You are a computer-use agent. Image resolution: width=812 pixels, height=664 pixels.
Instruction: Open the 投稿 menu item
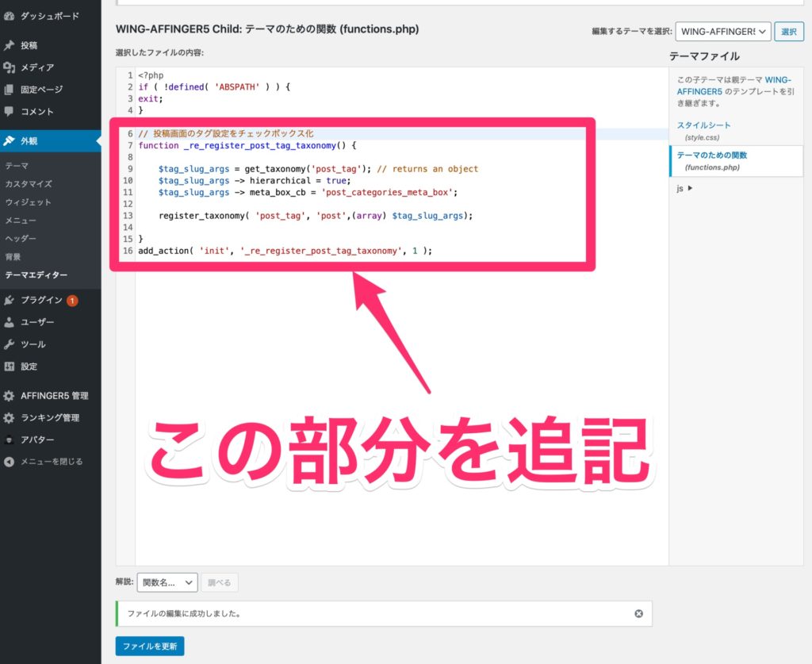click(51, 45)
